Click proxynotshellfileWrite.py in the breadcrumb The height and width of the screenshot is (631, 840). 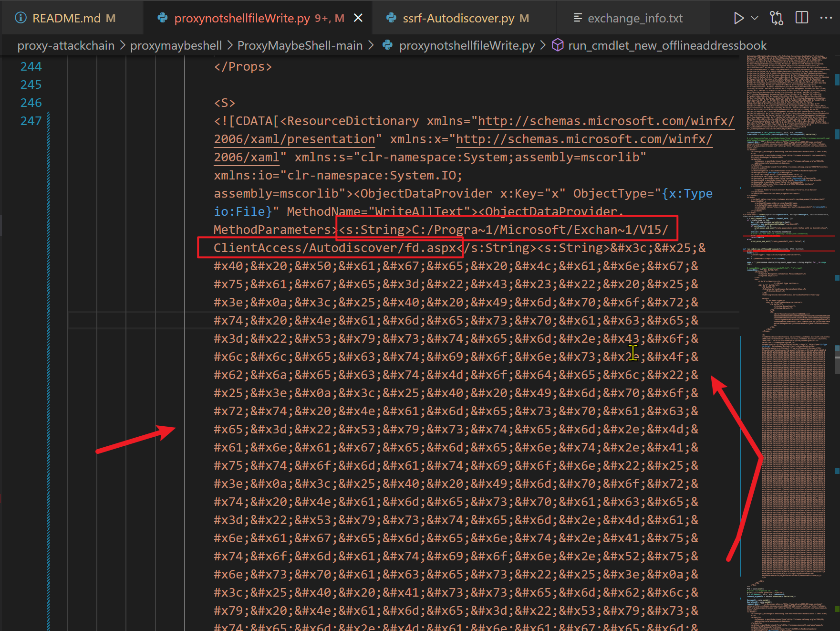(x=467, y=45)
